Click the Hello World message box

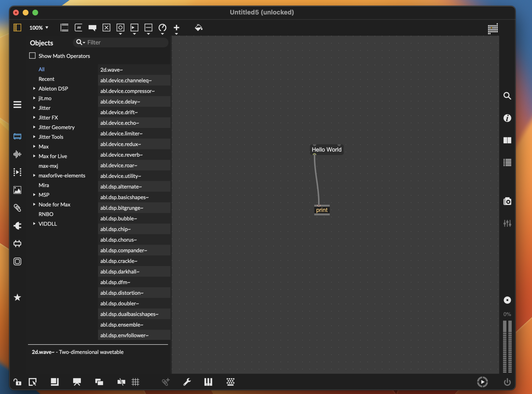pyautogui.click(x=326, y=150)
